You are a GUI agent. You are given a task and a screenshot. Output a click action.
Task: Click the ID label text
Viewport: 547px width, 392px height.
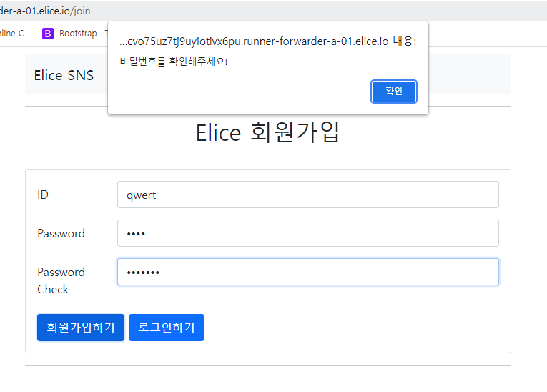(x=43, y=195)
